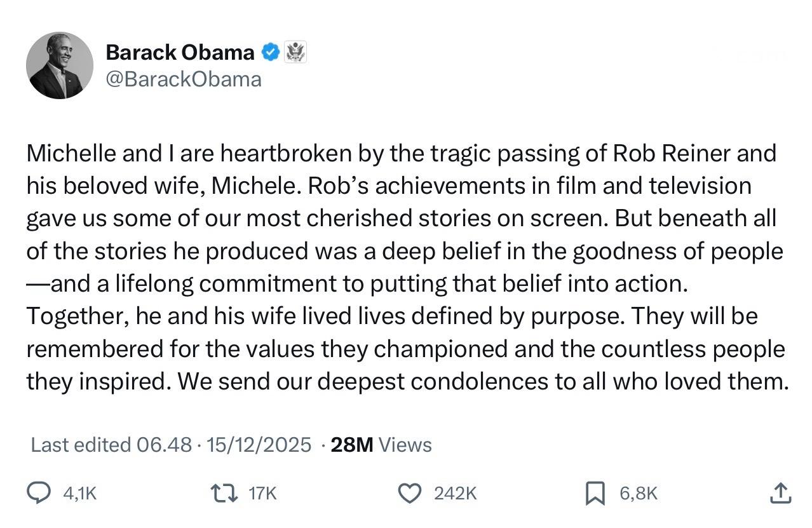Click the 15/12/2025 post date
This screenshot has height=528, width=812.
[x=259, y=445]
